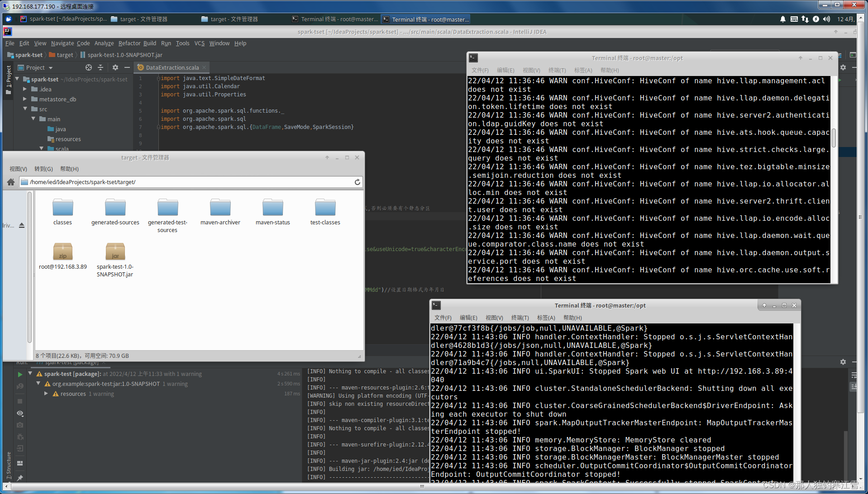Collapse the src folder node
Image resolution: width=868 pixels, height=494 pixels.
coord(25,109)
